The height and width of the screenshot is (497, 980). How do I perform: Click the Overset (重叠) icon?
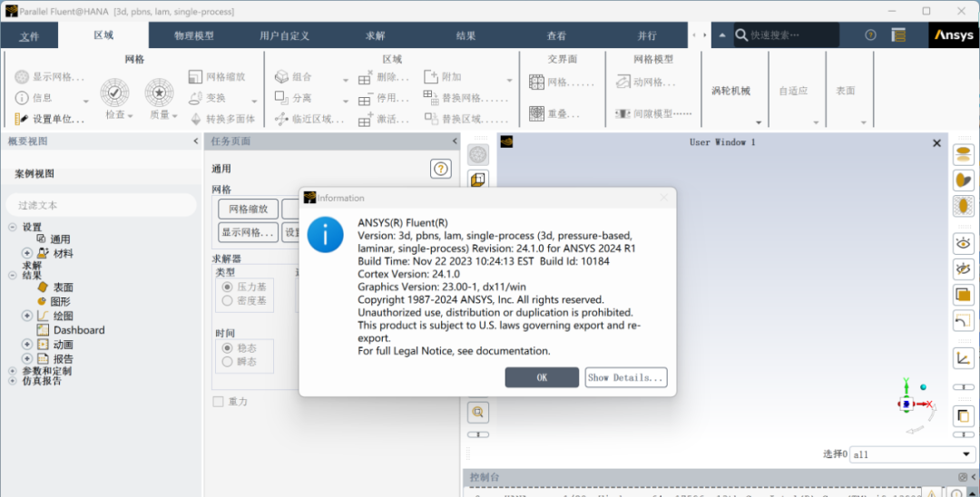pyautogui.click(x=536, y=113)
